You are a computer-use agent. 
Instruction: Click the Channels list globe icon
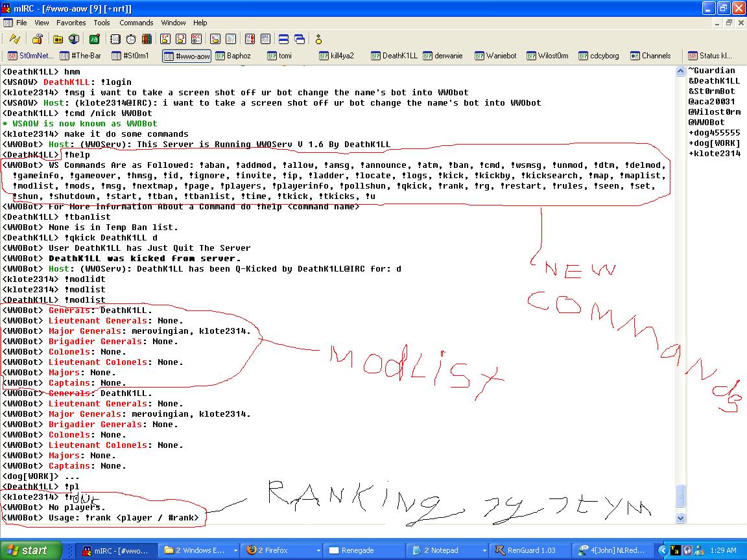pos(74,39)
